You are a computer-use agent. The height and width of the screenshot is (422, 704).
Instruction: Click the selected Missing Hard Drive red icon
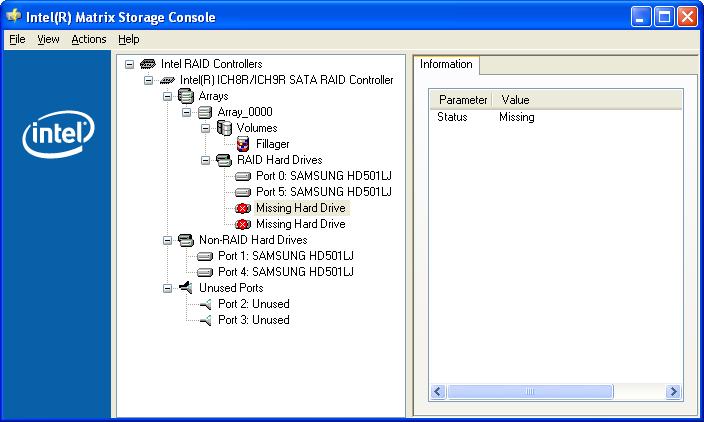coord(243,208)
